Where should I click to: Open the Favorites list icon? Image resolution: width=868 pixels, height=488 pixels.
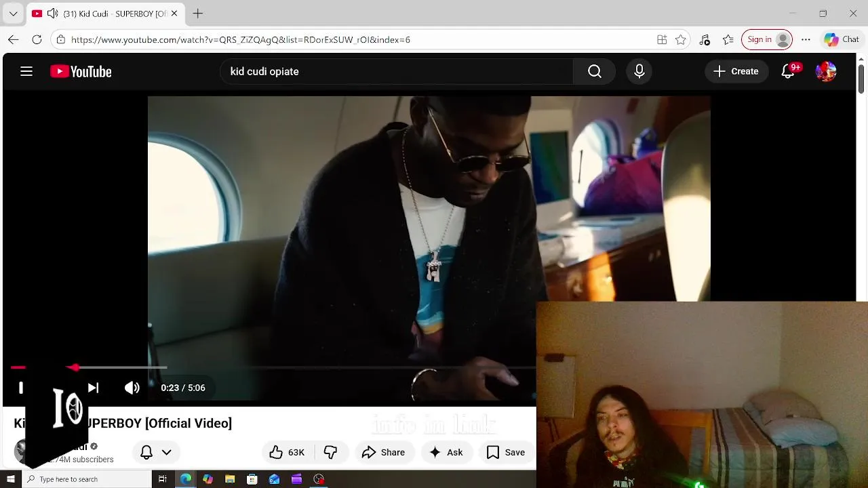(x=728, y=39)
